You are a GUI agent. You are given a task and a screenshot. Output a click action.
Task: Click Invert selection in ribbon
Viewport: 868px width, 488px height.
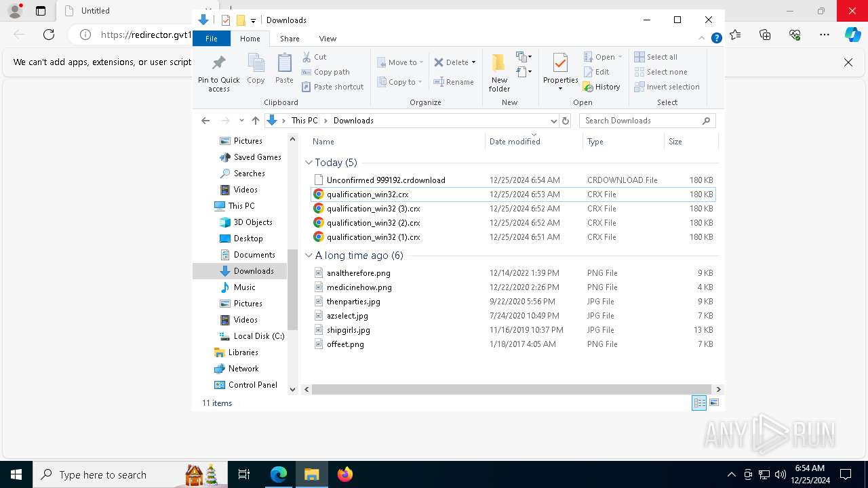(667, 87)
